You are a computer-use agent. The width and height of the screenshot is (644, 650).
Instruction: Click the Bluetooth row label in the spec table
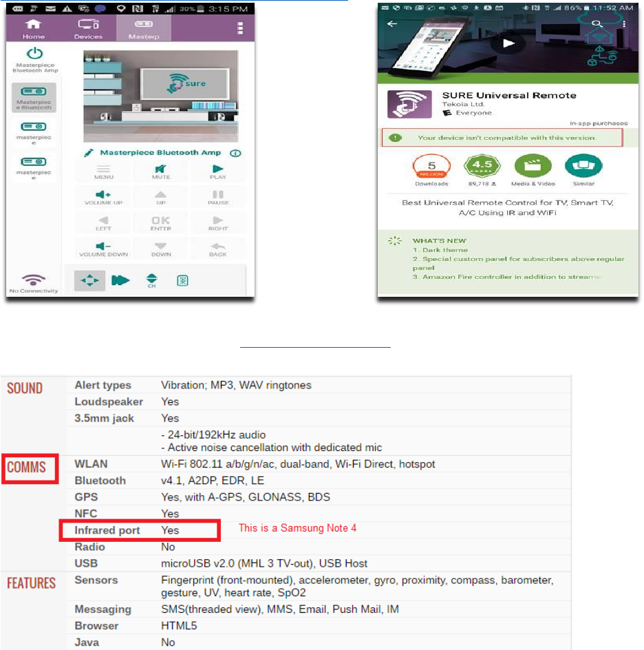point(100,481)
